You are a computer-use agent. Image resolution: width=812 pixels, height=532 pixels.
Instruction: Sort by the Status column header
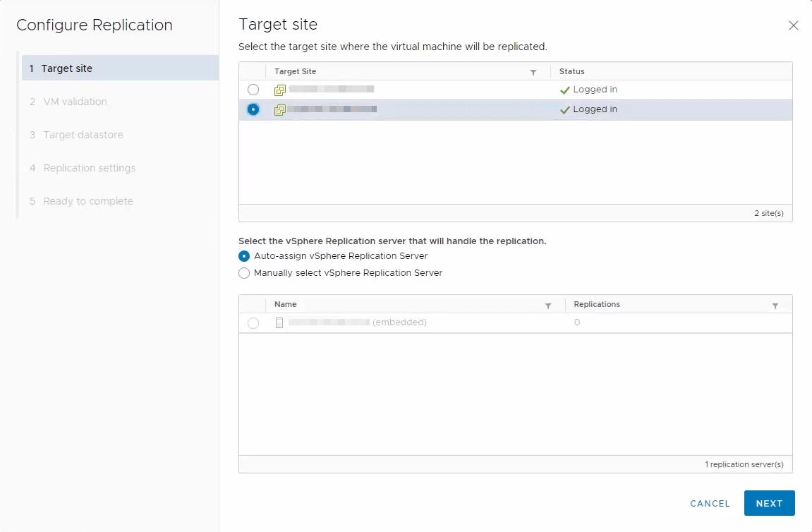pyautogui.click(x=572, y=71)
